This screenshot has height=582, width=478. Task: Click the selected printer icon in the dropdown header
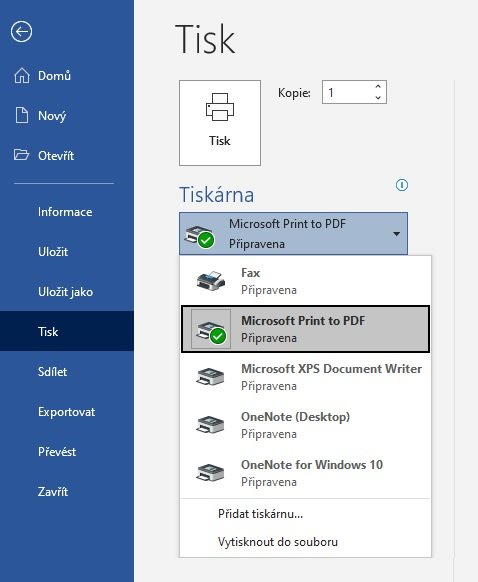pos(200,236)
